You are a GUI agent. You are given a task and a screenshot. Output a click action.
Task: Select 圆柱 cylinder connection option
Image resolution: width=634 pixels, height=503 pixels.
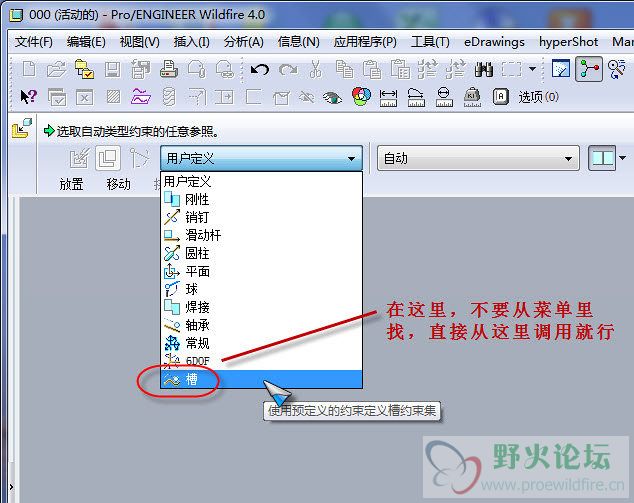[x=261, y=253]
